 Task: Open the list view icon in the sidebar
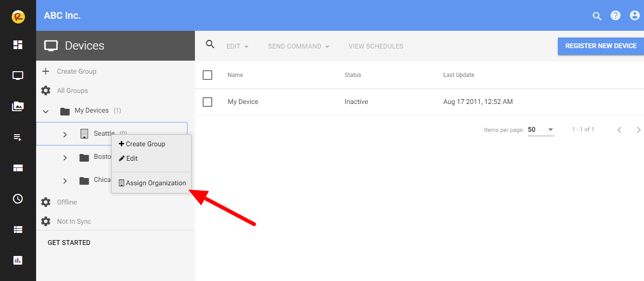coord(18,230)
